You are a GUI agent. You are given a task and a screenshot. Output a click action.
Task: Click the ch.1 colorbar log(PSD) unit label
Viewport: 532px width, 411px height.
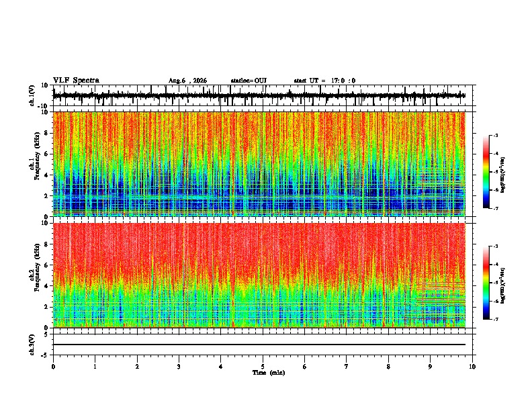point(503,175)
